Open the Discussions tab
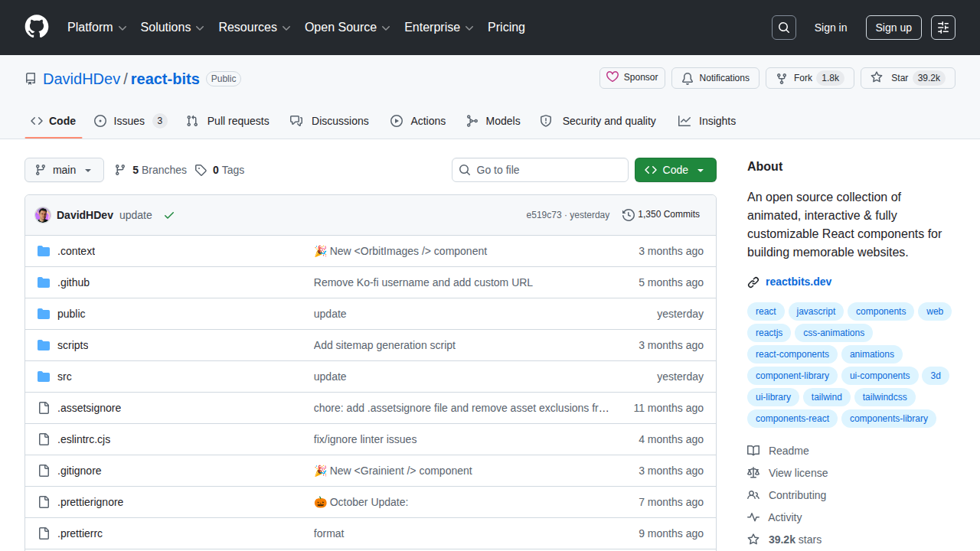980x551 pixels. tap(330, 121)
